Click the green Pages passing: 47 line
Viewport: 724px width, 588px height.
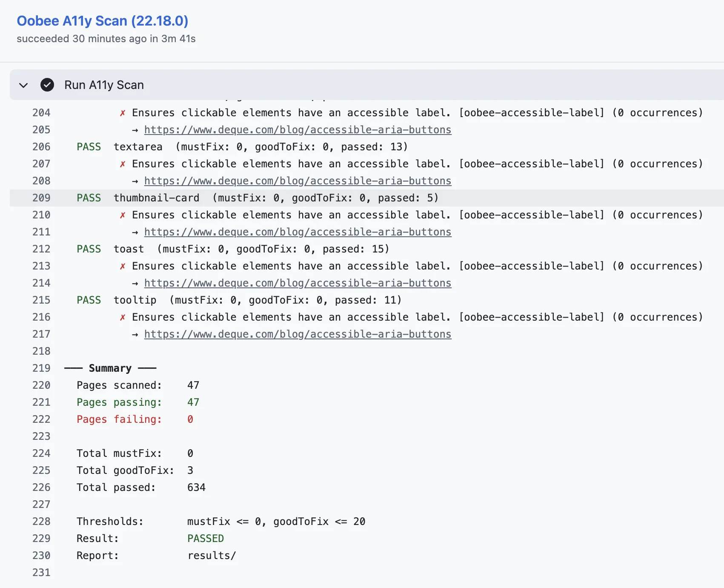coord(138,402)
